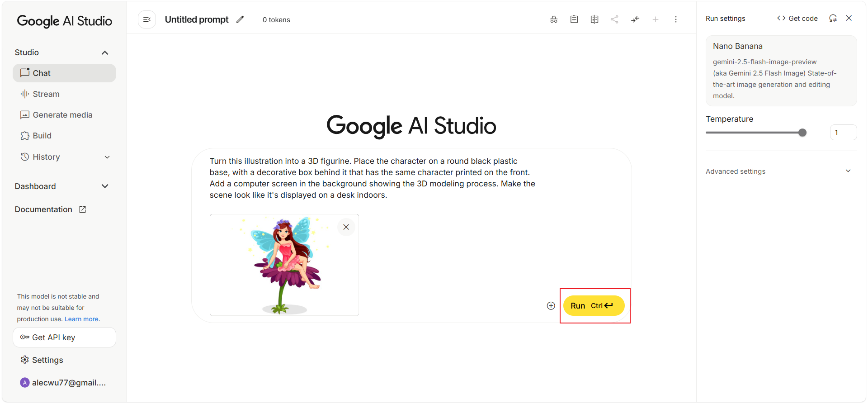Open system instructions clipboard icon
Image resolution: width=868 pixels, height=404 pixels.
pos(574,19)
